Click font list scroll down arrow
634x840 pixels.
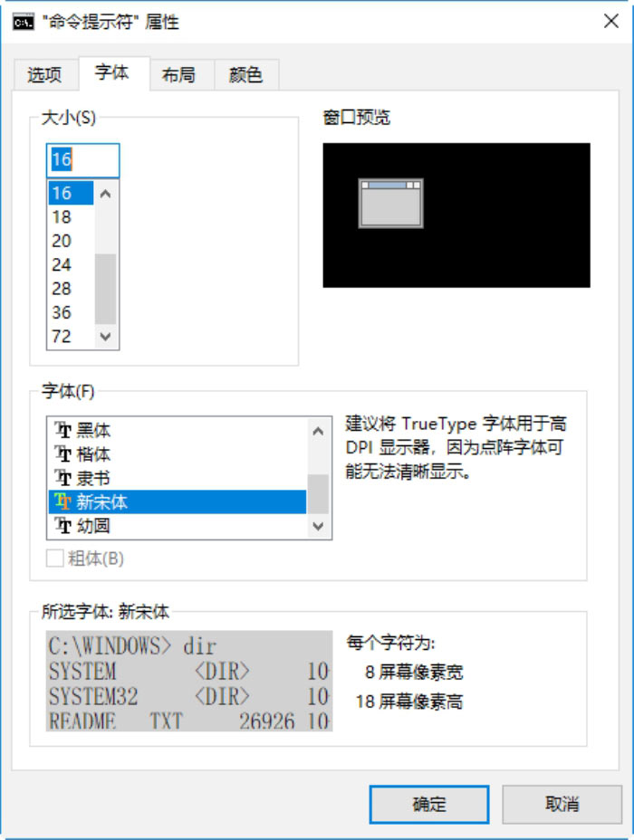pos(318,526)
